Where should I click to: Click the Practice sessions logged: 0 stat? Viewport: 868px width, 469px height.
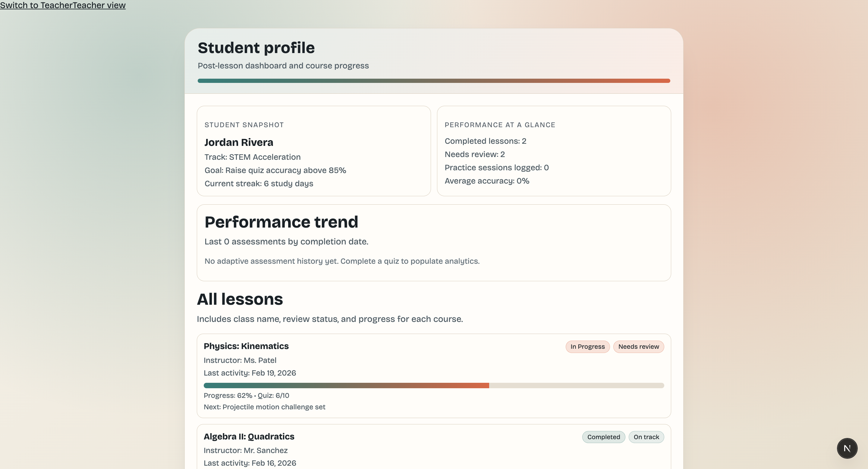tap(496, 168)
